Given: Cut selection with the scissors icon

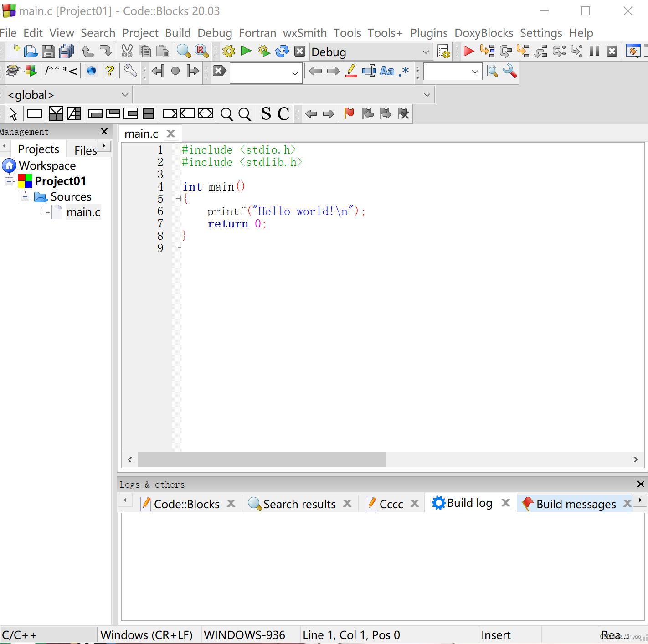Looking at the screenshot, I should pos(127,51).
